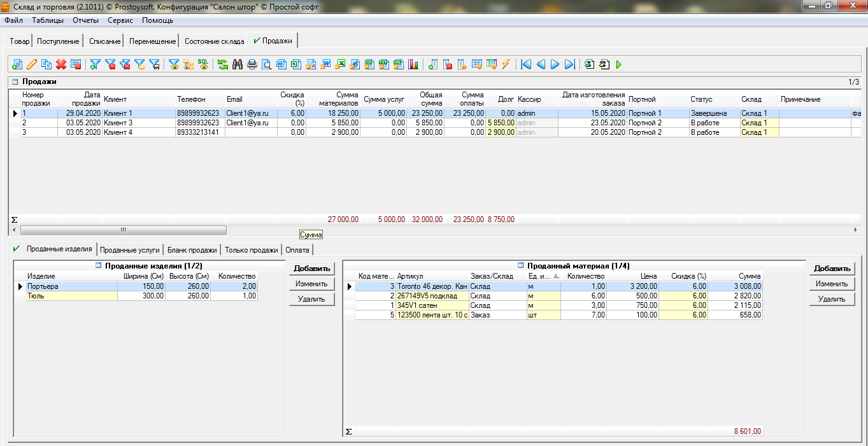Open the Продажи table header menu icon

click(15, 81)
